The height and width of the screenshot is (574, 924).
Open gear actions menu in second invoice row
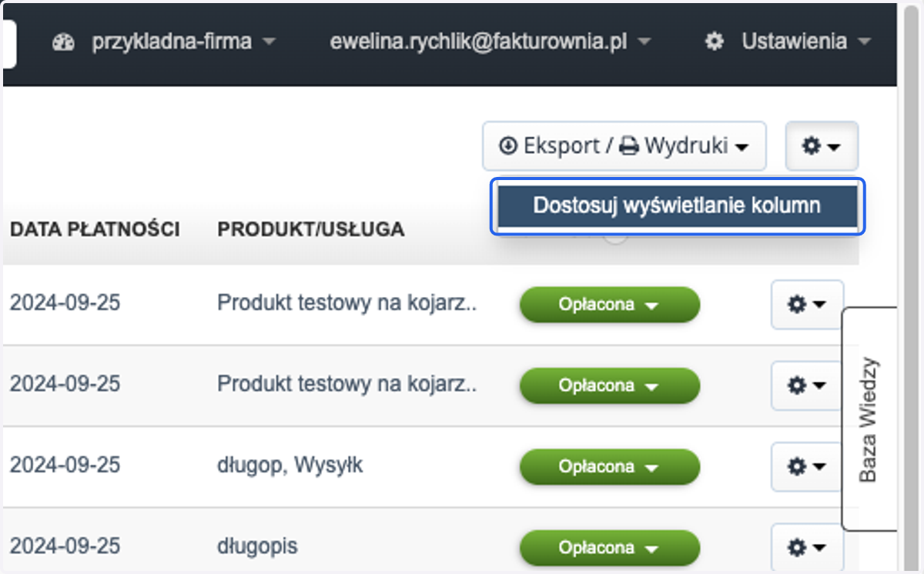tap(807, 385)
